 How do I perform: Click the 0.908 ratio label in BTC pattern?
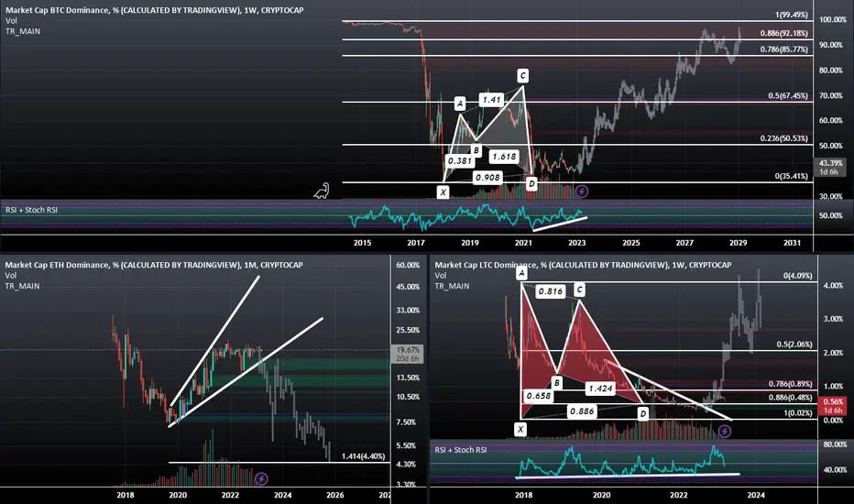(x=487, y=177)
